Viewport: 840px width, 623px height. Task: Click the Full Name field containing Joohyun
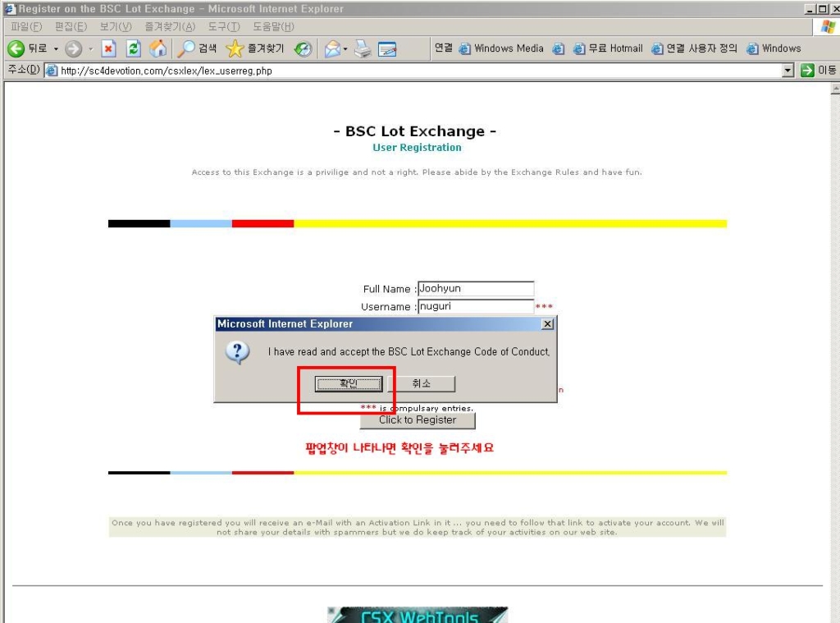pyautogui.click(x=476, y=288)
